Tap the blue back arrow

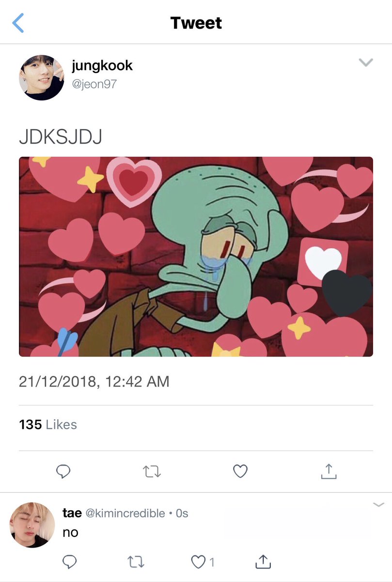(x=17, y=23)
